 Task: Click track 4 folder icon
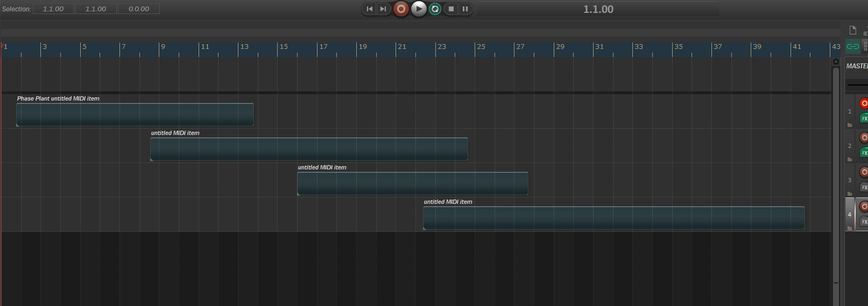850,228
